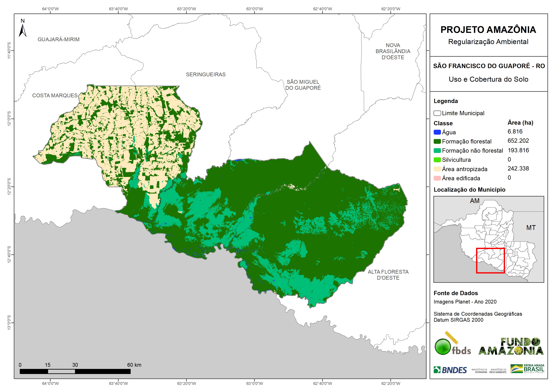Click the Fundo Amazônia logo
This screenshot has height=392, width=555.
coord(511,347)
